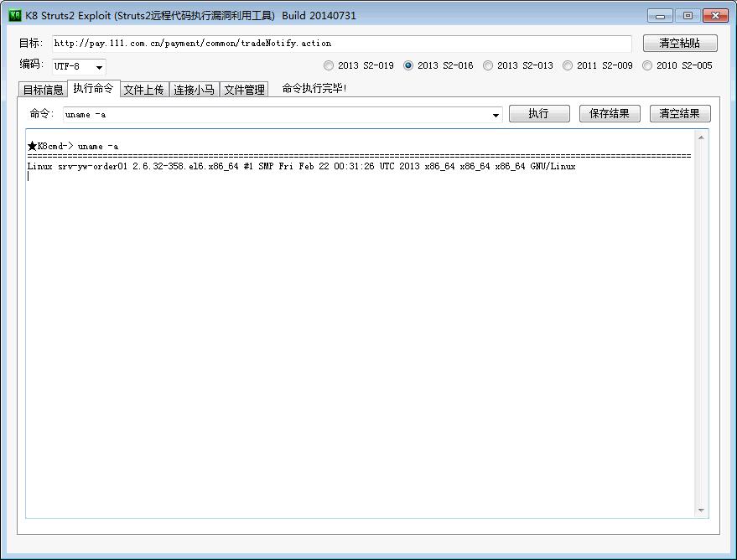
Task: Switch to the 连接小马 tab
Action: [x=194, y=89]
